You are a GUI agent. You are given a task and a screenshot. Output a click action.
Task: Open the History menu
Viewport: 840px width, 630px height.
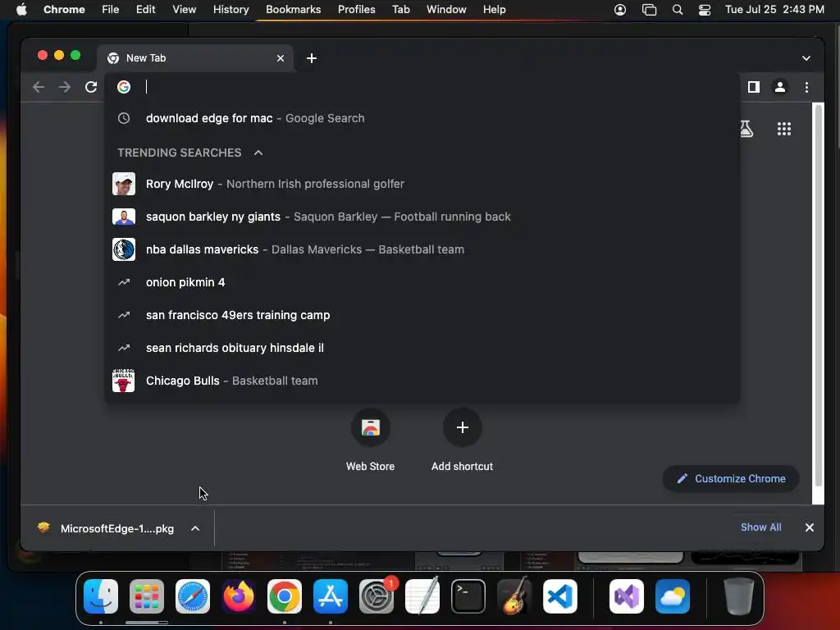[231, 10]
